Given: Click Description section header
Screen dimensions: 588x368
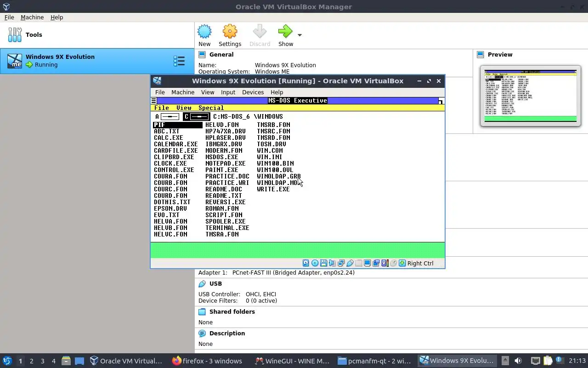Looking at the screenshot, I should click(227, 333).
